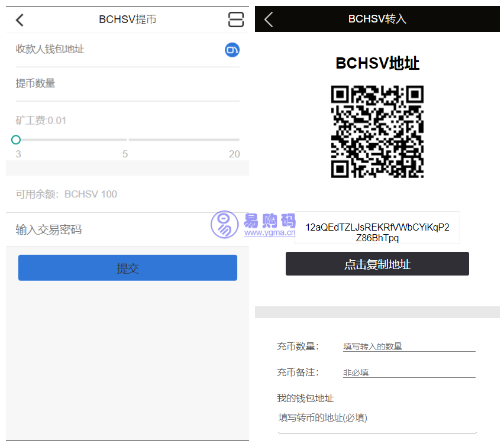Viewport: 504px width, 447px height.
Task: Go back from the BCHSV转入 page
Action: coord(269,19)
